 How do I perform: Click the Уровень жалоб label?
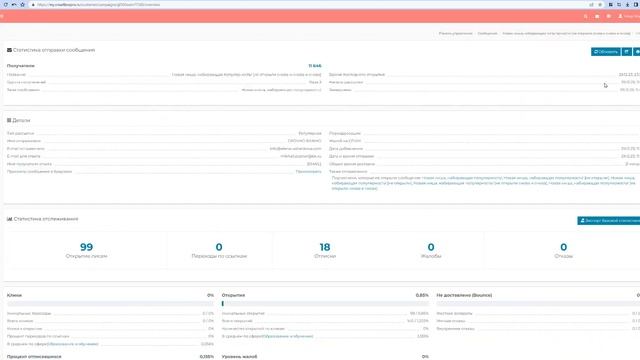(240, 357)
